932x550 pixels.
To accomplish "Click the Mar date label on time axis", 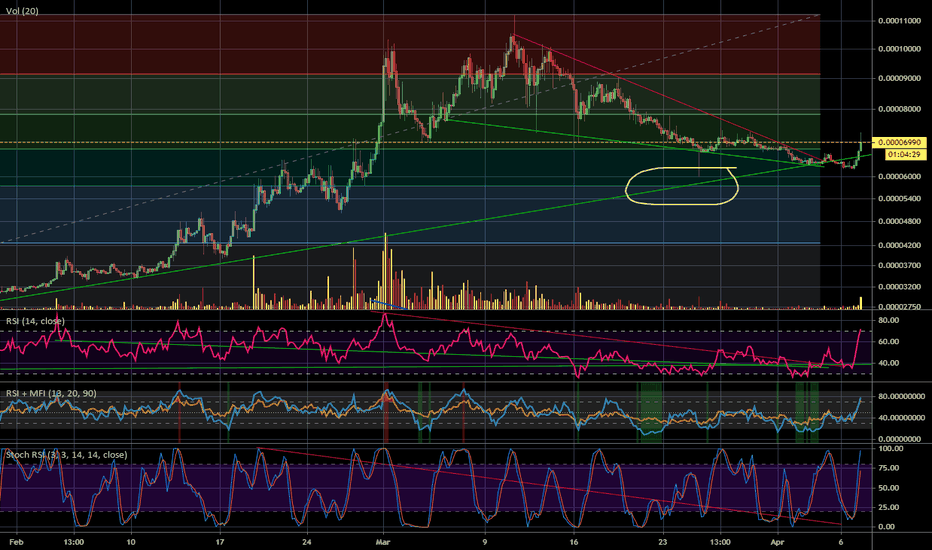I will 383,542.
